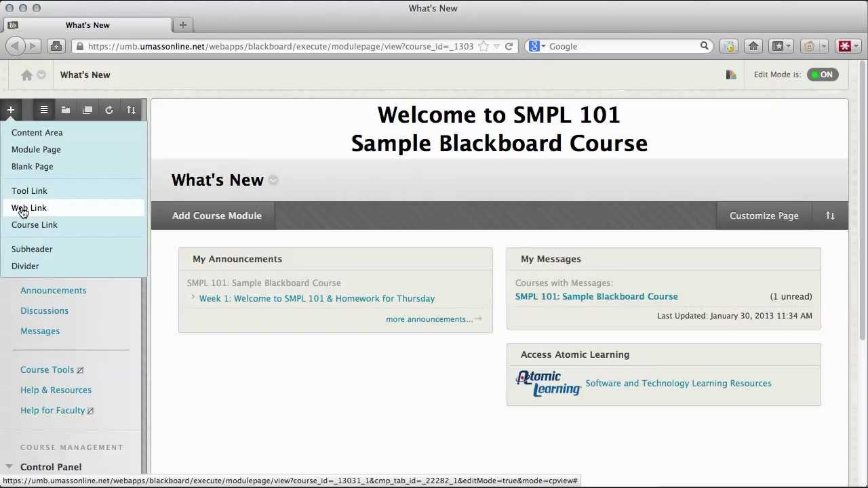Switch course menu to list view
Viewport: 868px width, 488px height.
(43, 110)
